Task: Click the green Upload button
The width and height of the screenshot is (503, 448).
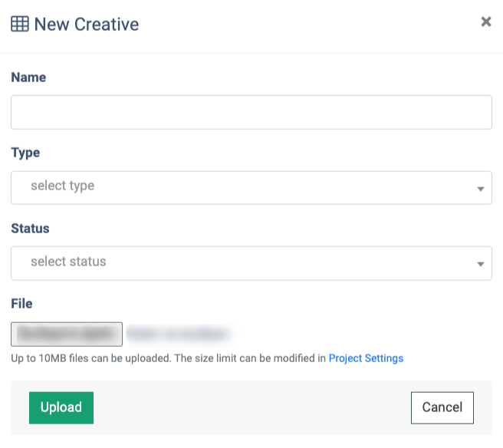Action: tap(61, 407)
